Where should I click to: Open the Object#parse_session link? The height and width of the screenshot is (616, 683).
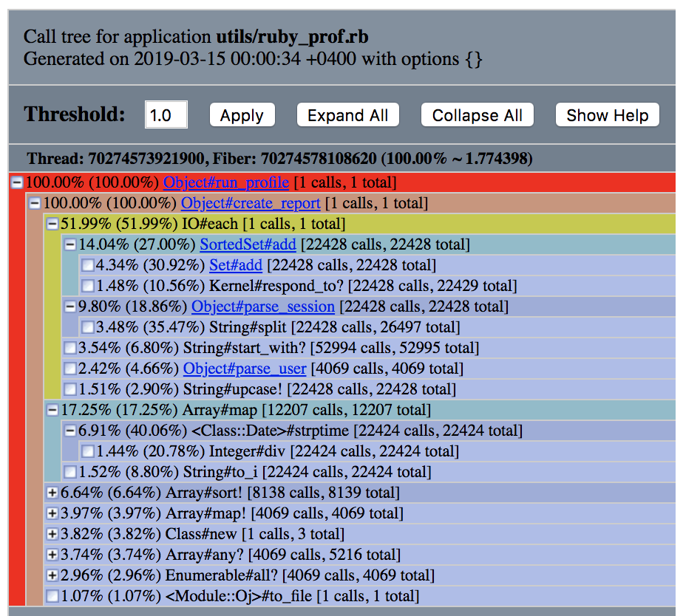(262, 307)
